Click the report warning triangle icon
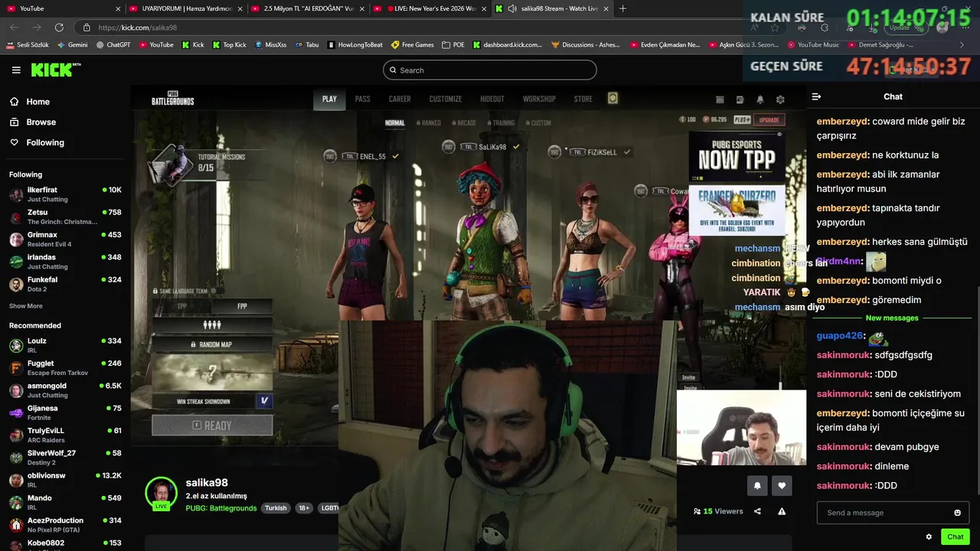 coord(782,511)
